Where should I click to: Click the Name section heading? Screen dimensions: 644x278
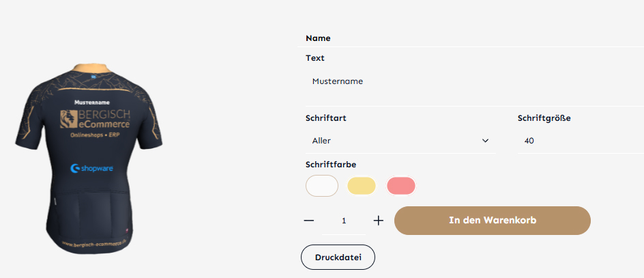318,38
